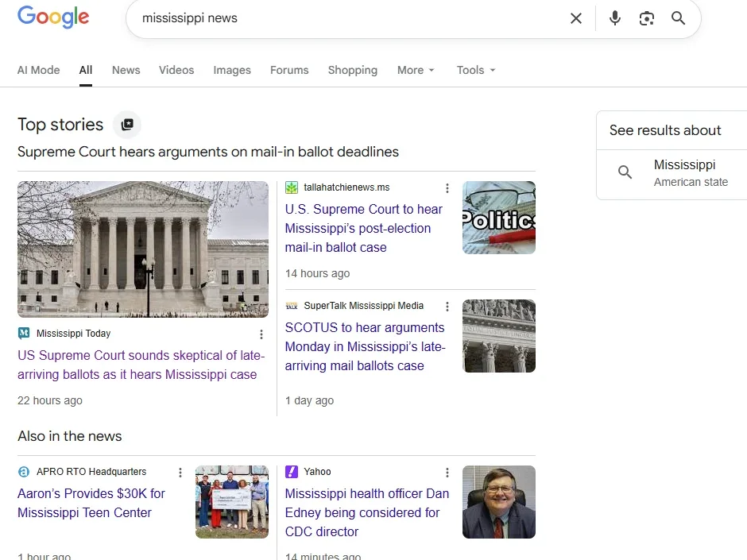The height and width of the screenshot is (560, 747).
Task: Open options menu for Yahoo story
Action: [447, 473]
